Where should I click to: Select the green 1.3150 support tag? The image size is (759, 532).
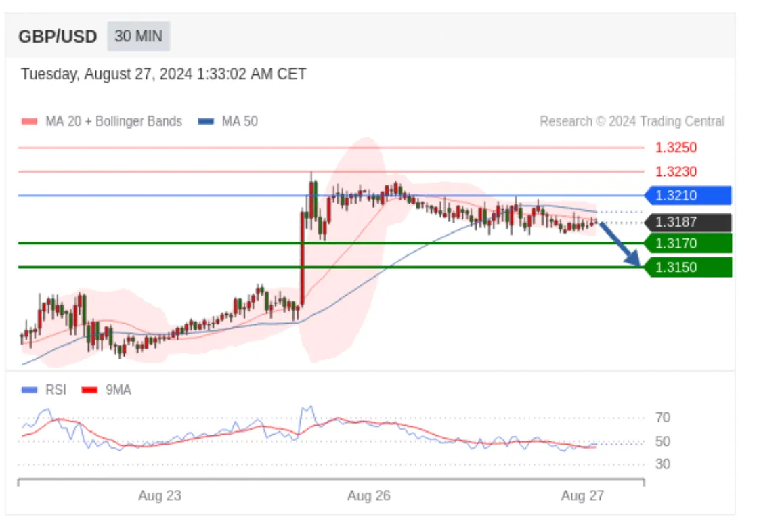pos(688,267)
